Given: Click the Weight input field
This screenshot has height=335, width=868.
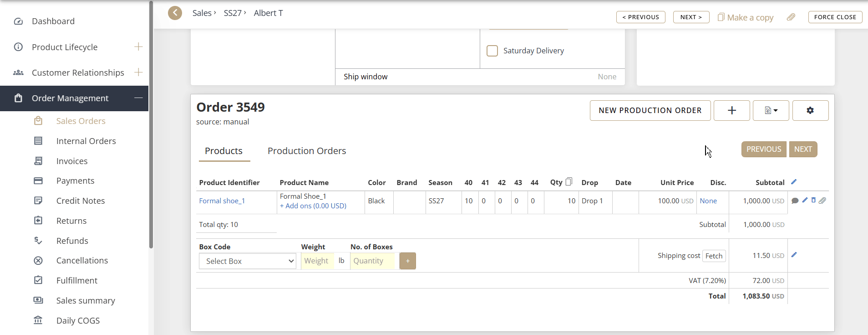Looking at the screenshot, I should pos(317,261).
